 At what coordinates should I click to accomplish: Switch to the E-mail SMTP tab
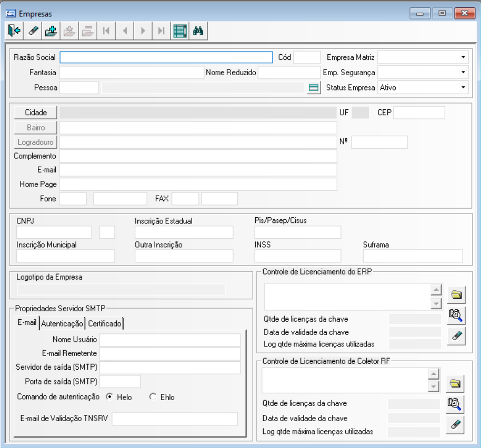[27, 323]
